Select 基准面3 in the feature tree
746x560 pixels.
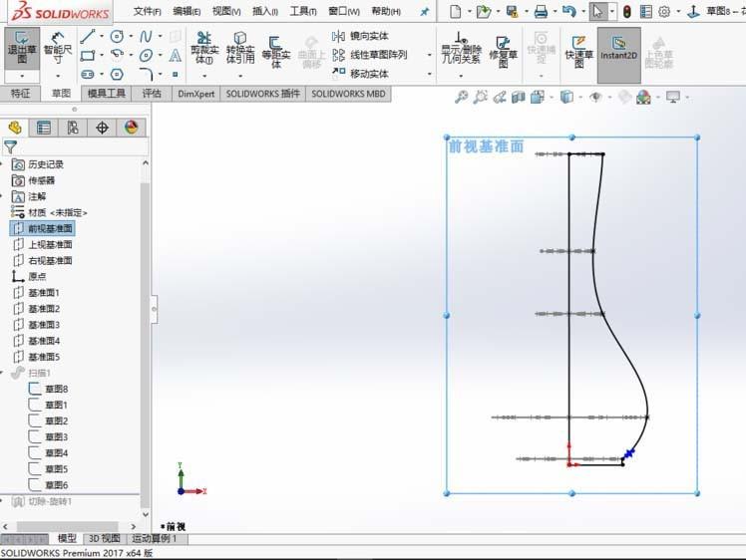tap(37, 325)
